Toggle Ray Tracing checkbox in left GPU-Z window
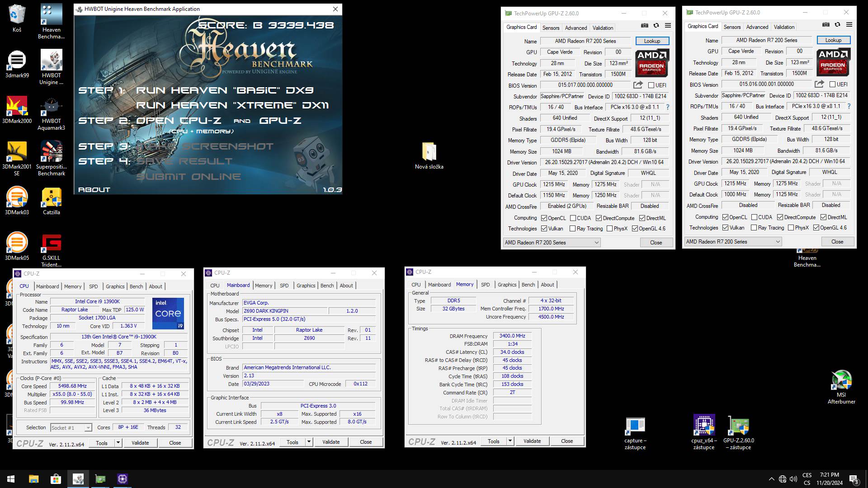This screenshot has height=488, width=868. [573, 229]
